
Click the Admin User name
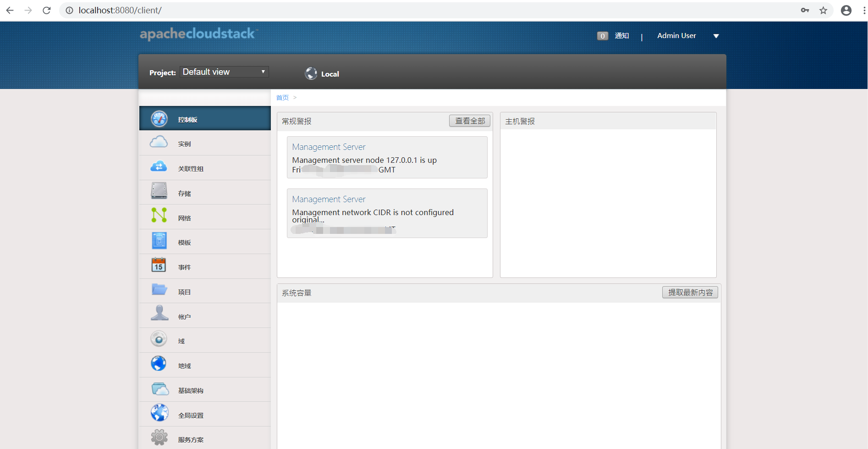point(676,36)
